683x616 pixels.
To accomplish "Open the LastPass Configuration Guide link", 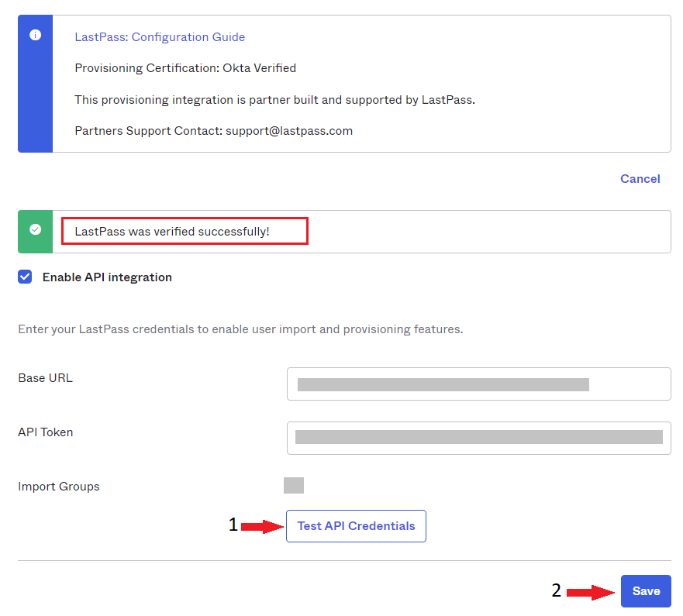I will click(160, 36).
